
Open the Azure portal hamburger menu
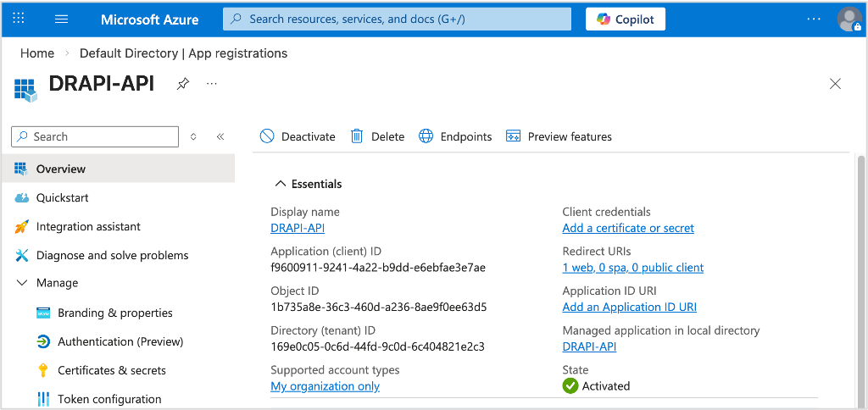pos(61,19)
